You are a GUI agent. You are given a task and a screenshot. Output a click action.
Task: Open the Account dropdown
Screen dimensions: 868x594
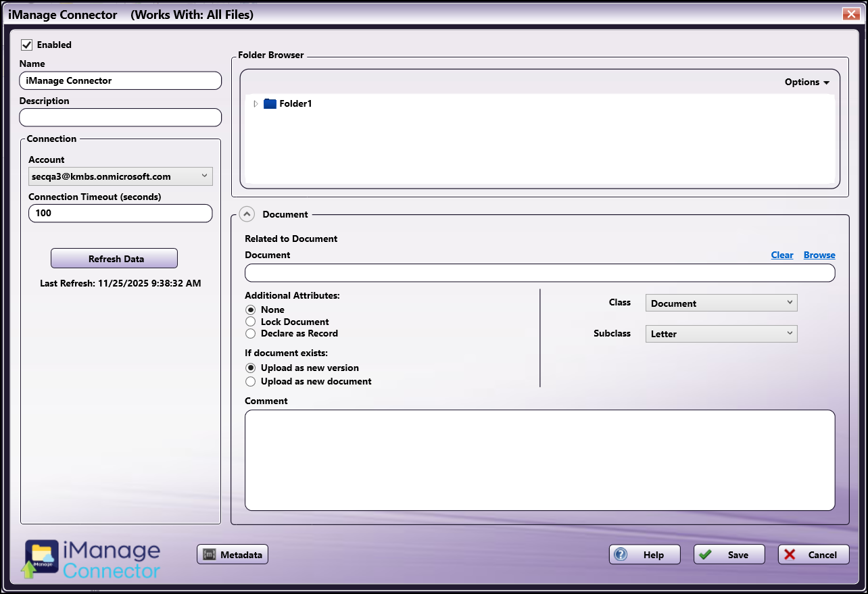205,176
